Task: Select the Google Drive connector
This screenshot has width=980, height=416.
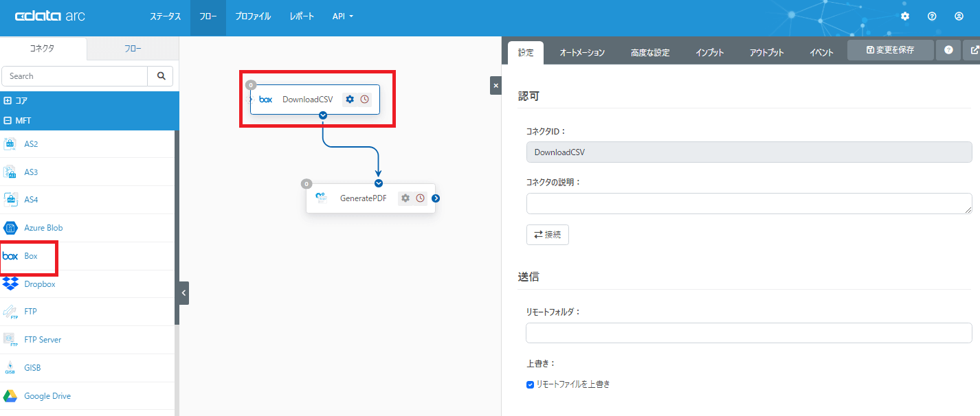Action: 47,396
